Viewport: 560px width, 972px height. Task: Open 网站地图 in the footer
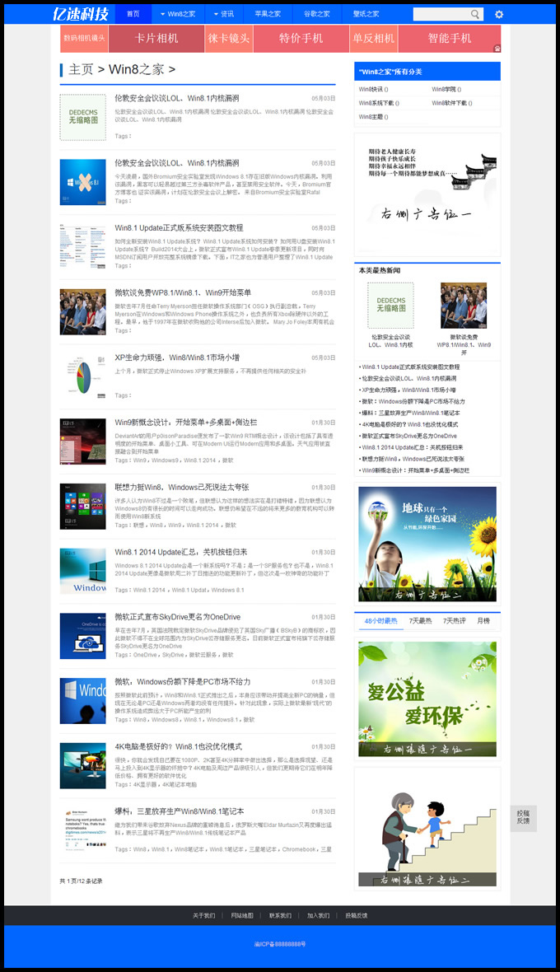[242, 916]
